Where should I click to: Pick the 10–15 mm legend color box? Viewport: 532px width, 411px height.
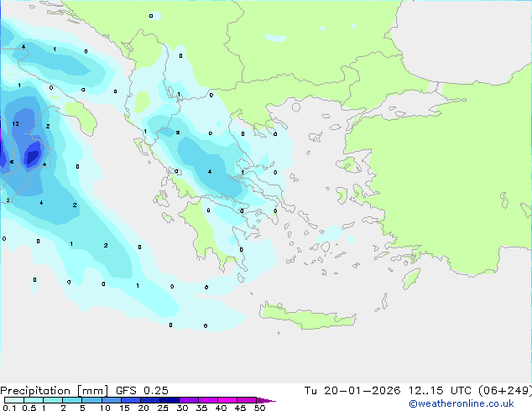click(111, 400)
